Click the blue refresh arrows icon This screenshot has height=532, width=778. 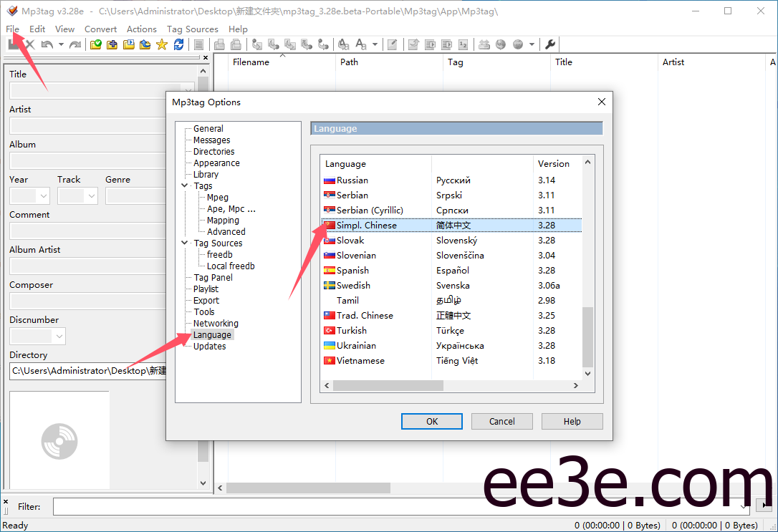point(178,44)
